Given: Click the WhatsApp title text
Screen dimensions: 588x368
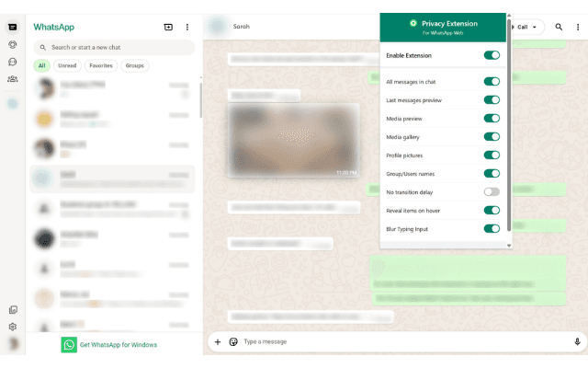Looking at the screenshot, I should point(53,27).
